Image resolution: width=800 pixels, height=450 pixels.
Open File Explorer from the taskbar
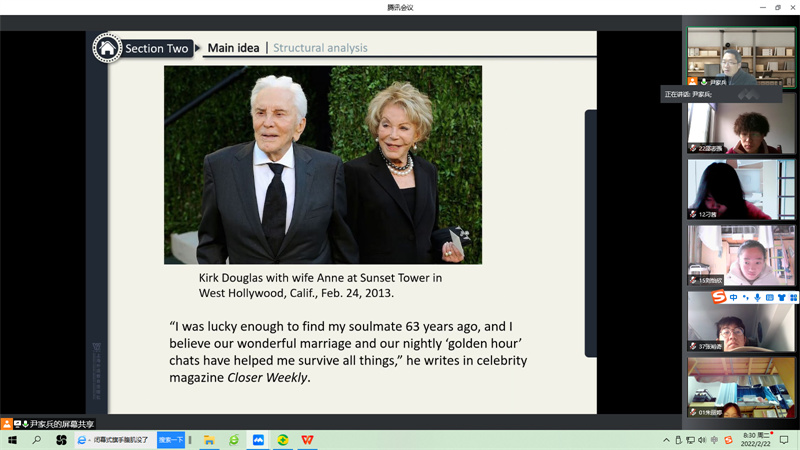click(209, 440)
